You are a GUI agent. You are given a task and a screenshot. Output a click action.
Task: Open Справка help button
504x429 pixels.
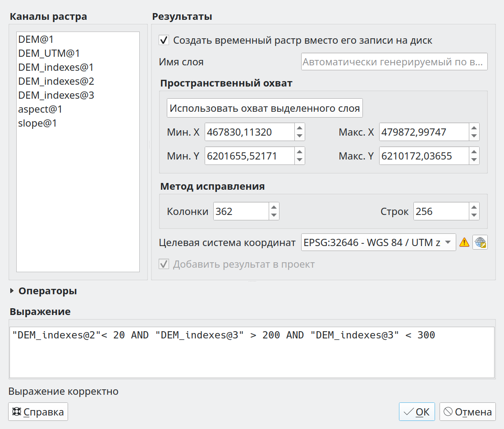38,411
